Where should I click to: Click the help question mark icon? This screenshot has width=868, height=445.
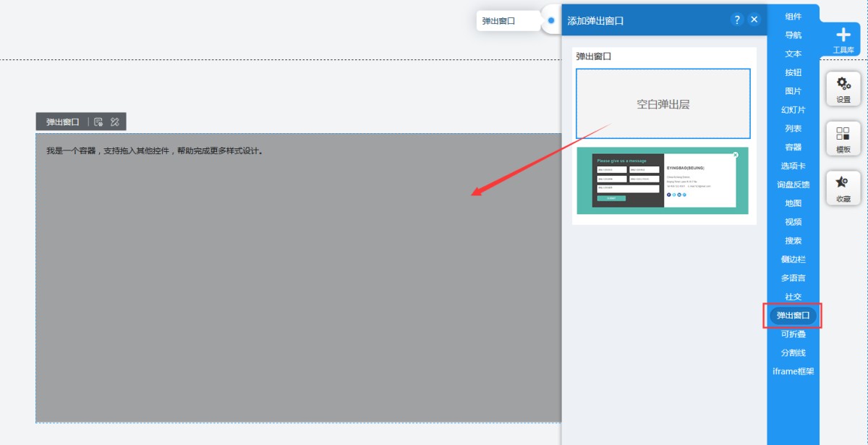[x=737, y=20]
